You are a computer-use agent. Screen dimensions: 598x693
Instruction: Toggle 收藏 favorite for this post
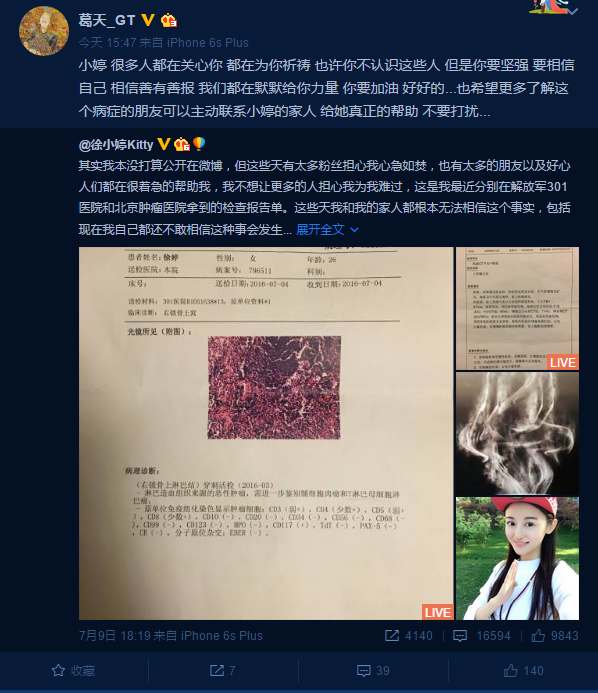(x=74, y=671)
